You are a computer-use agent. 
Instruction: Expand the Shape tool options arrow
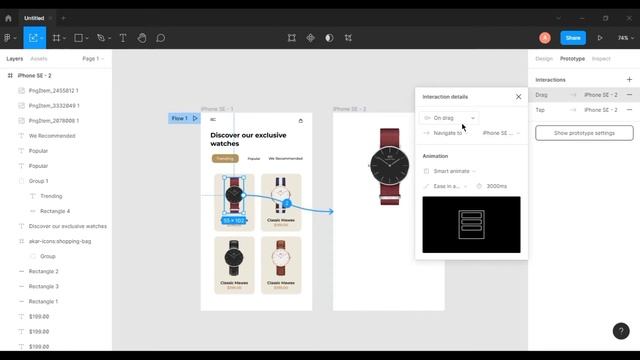click(87, 38)
